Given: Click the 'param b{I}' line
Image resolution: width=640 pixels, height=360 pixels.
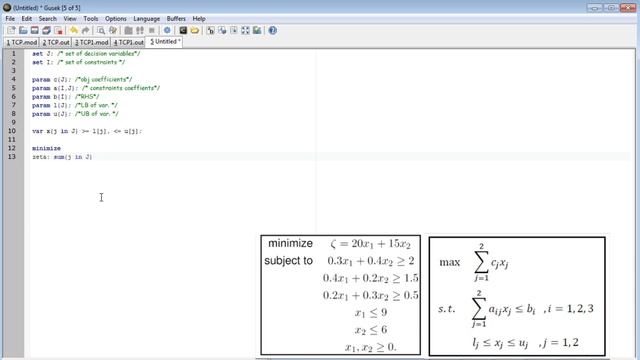Looking at the screenshot, I should pos(65,96).
